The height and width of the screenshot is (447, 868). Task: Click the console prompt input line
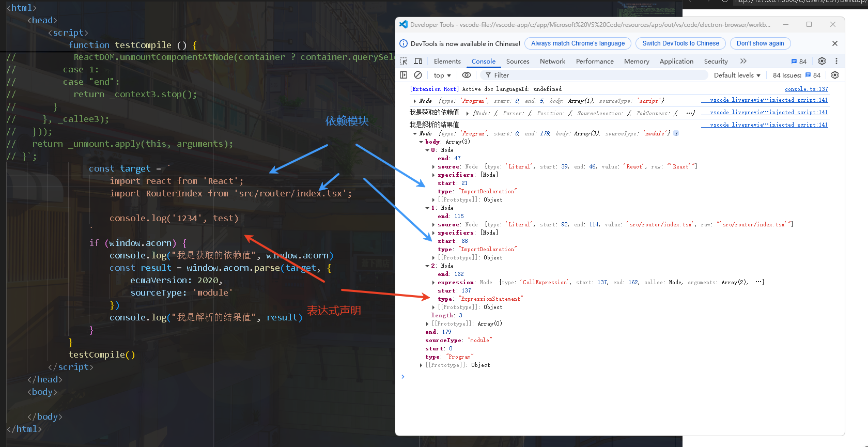(x=620, y=377)
